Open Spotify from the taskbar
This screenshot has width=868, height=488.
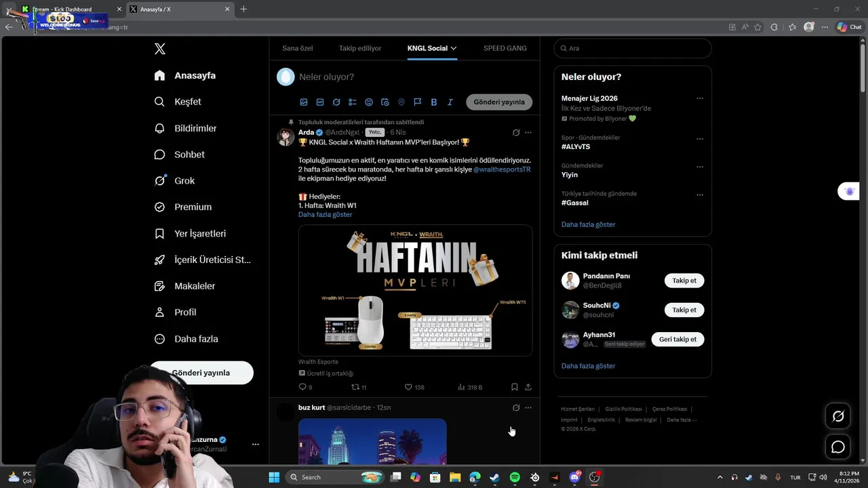[515, 477]
